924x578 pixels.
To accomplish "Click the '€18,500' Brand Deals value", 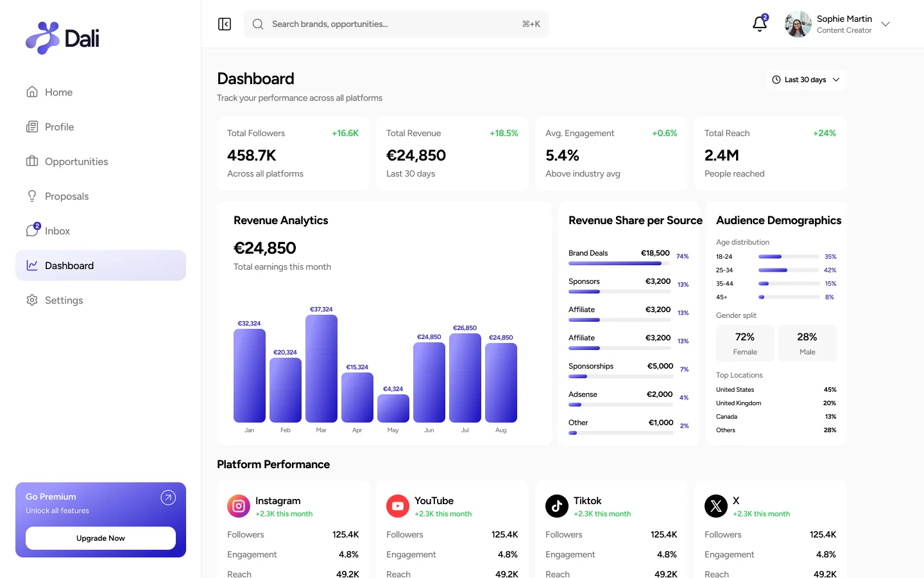I will point(655,253).
